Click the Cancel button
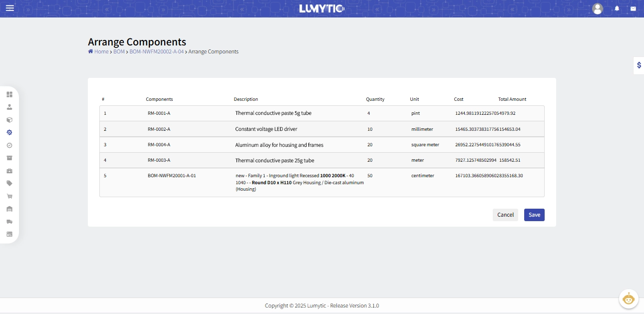Image resolution: width=644 pixels, height=314 pixels. tap(505, 215)
